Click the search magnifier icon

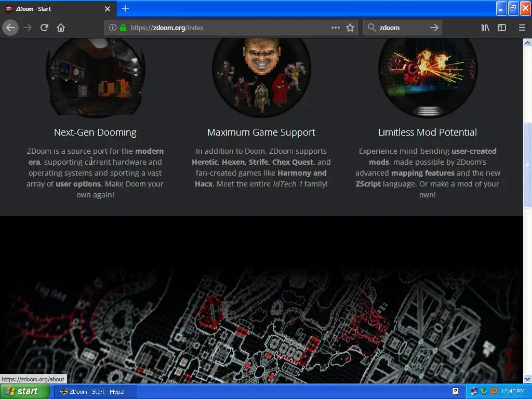[x=371, y=28]
